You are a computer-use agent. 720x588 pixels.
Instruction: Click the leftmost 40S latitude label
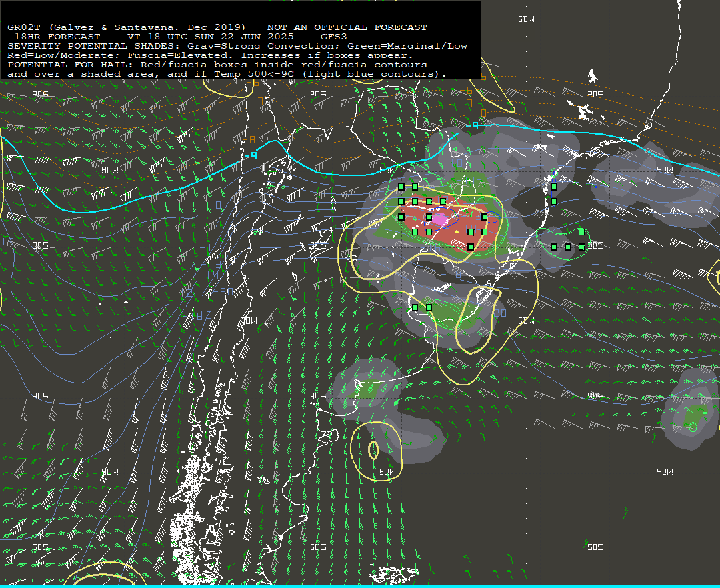[41, 396]
